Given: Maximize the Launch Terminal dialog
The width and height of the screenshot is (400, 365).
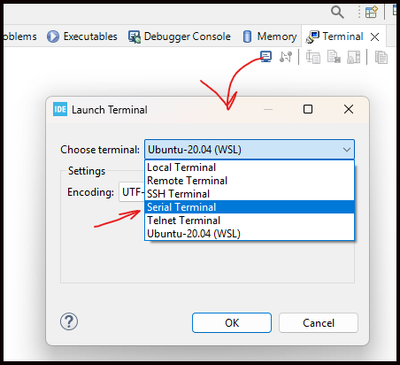Looking at the screenshot, I should tap(308, 109).
